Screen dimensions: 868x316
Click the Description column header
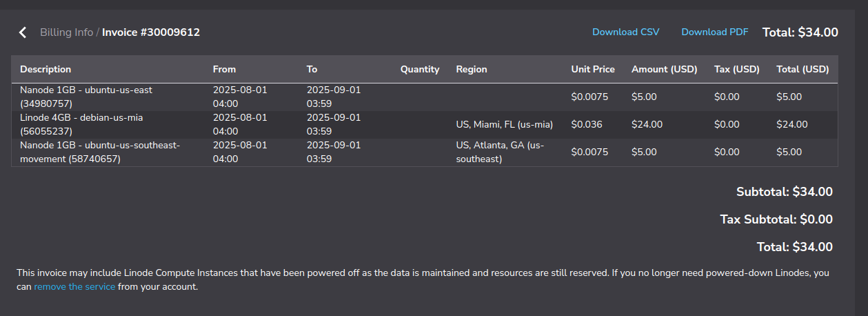pyautogui.click(x=46, y=70)
